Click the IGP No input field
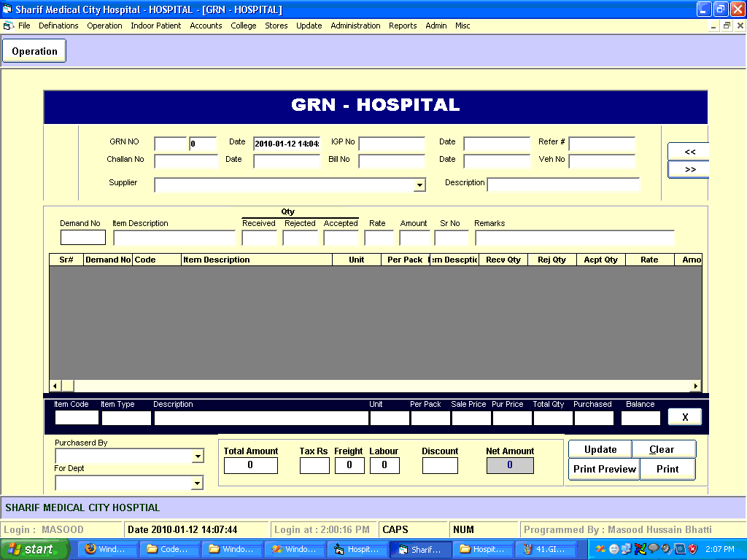Viewport: 747px width, 560px height. [392, 144]
